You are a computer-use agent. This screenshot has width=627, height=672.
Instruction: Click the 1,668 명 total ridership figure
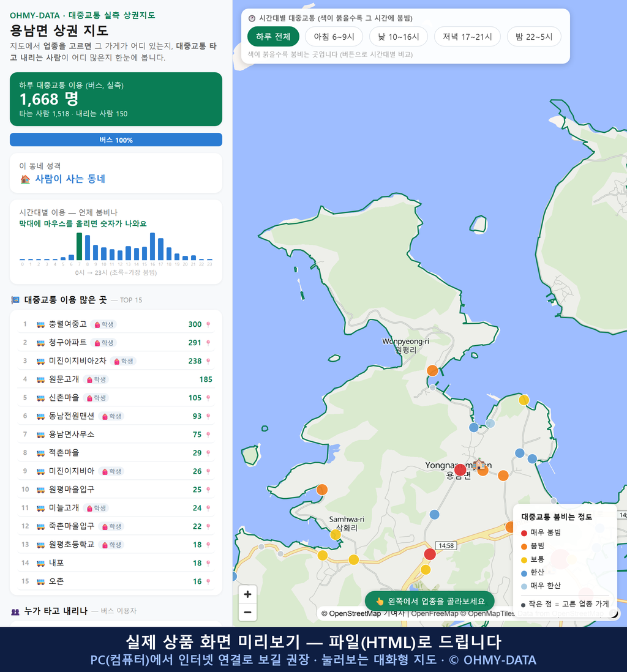(49, 99)
